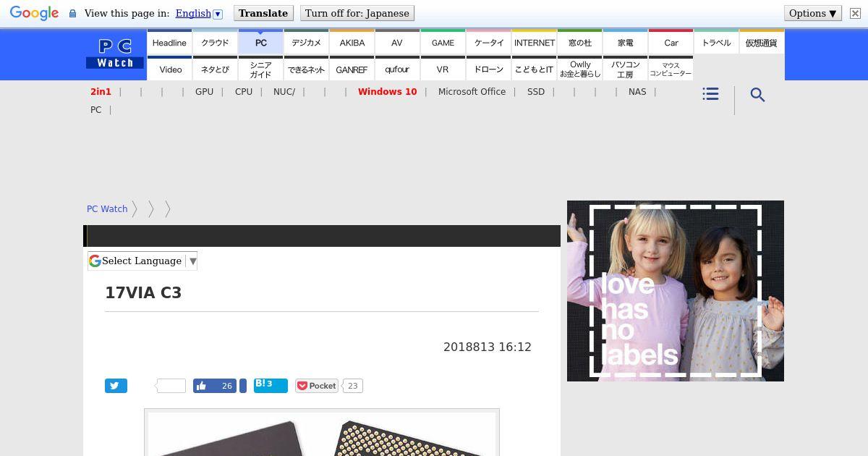
Task: Click the Translate button
Action: (x=263, y=13)
